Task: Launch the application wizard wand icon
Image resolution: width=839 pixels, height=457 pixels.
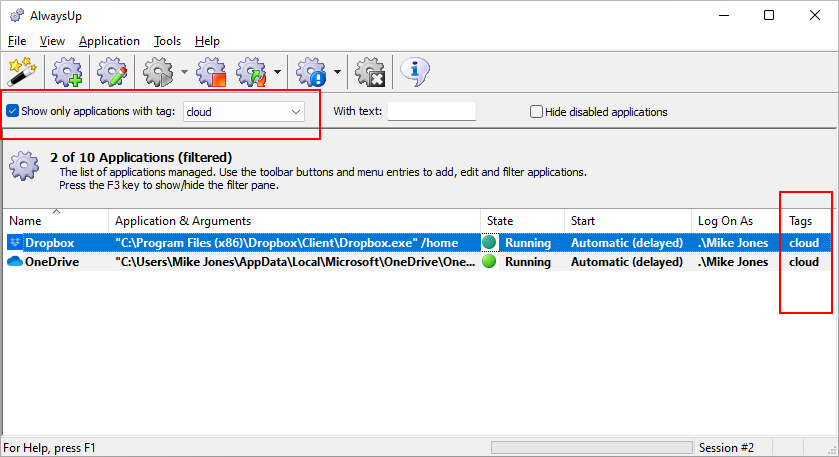Action: point(22,72)
